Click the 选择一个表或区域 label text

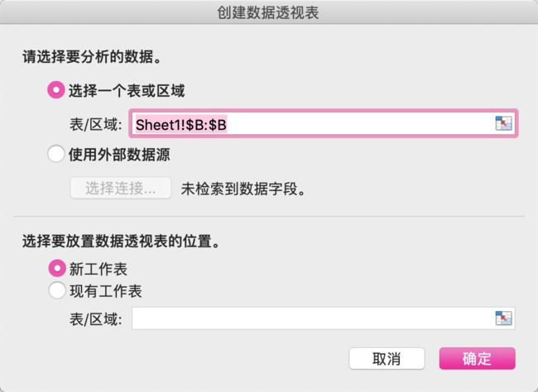pos(127,91)
